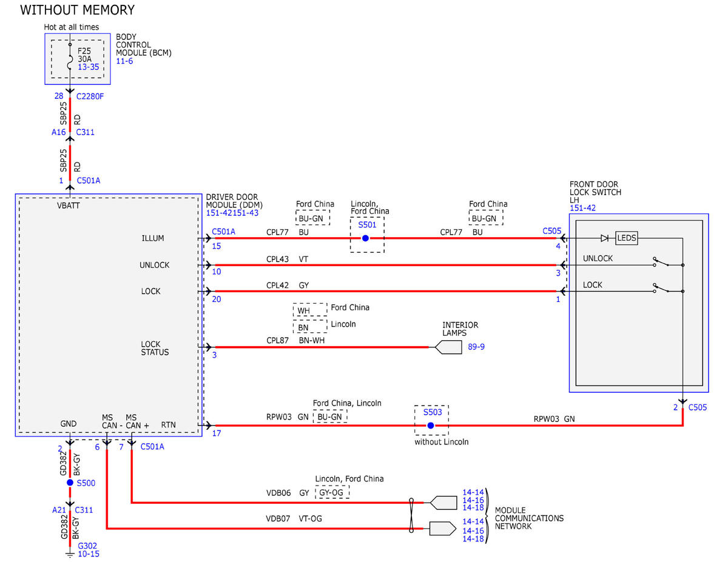
Task: Click the G302 ground symbol
Action: pos(70,552)
